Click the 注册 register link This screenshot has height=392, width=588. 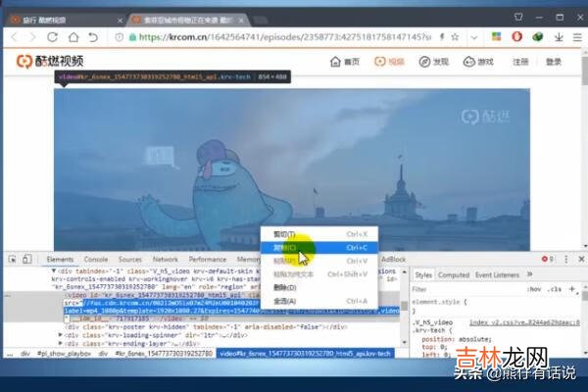tap(520, 61)
